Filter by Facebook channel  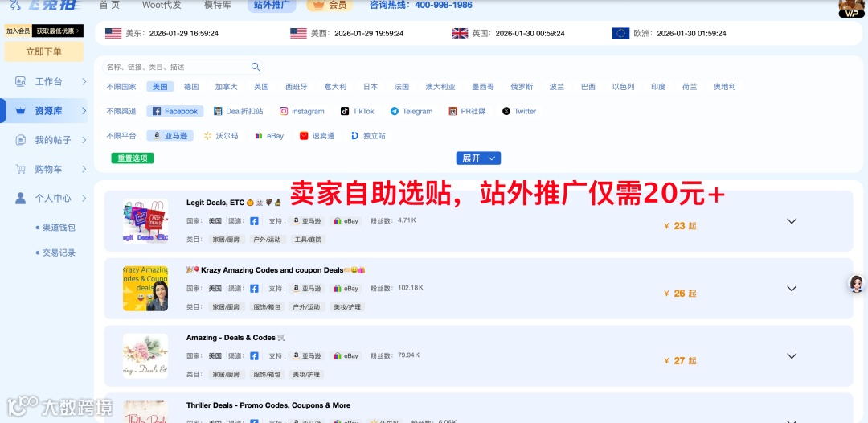click(175, 111)
